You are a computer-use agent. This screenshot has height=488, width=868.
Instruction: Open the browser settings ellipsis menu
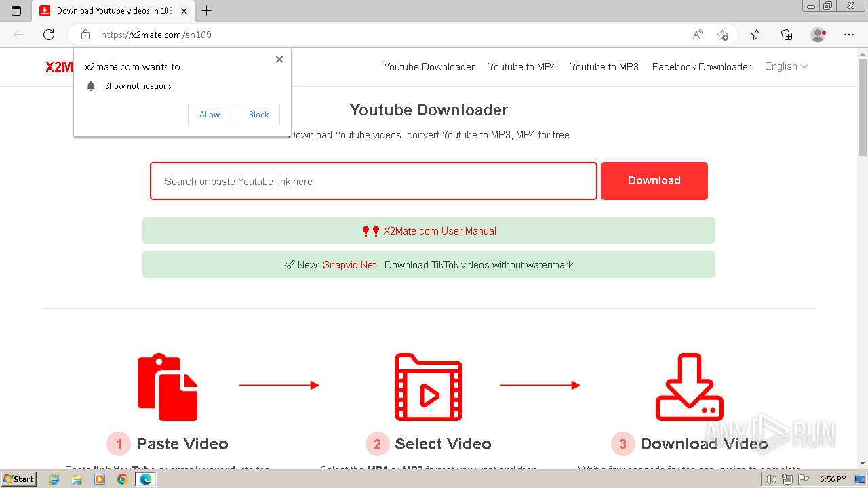tap(849, 35)
